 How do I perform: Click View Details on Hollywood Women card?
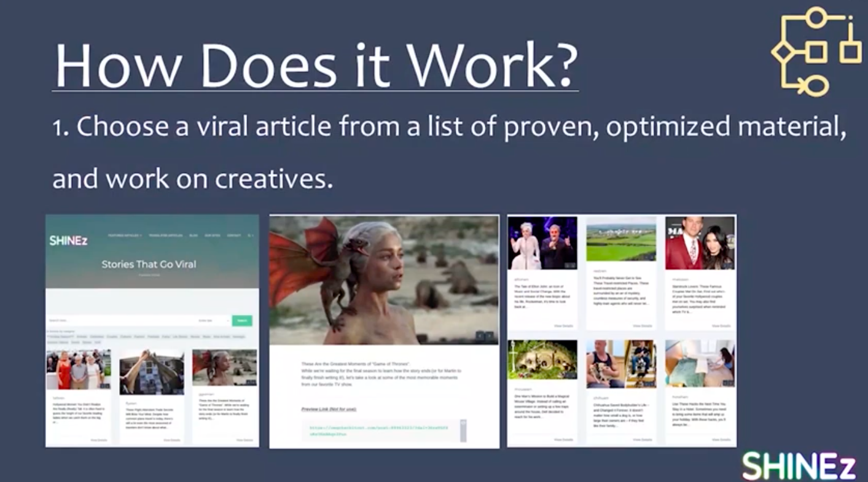[x=99, y=440]
